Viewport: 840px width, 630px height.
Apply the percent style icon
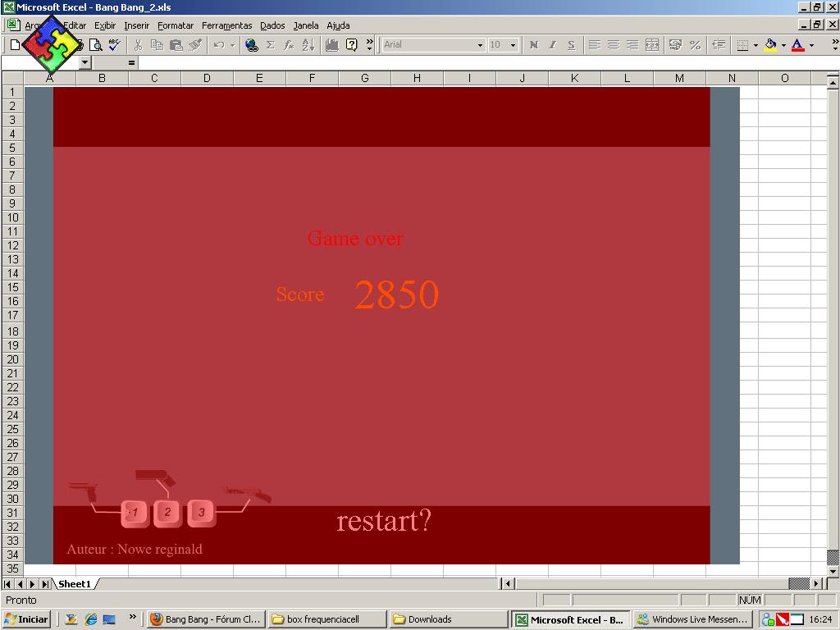[695, 45]
